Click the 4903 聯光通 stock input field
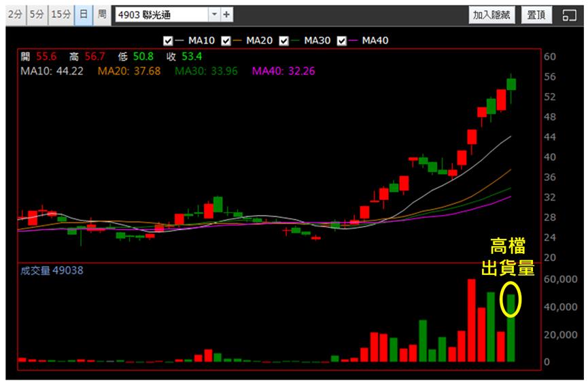The width and height of the screenshot is (588, 383). pyautogui.click(x=162, y=15)
